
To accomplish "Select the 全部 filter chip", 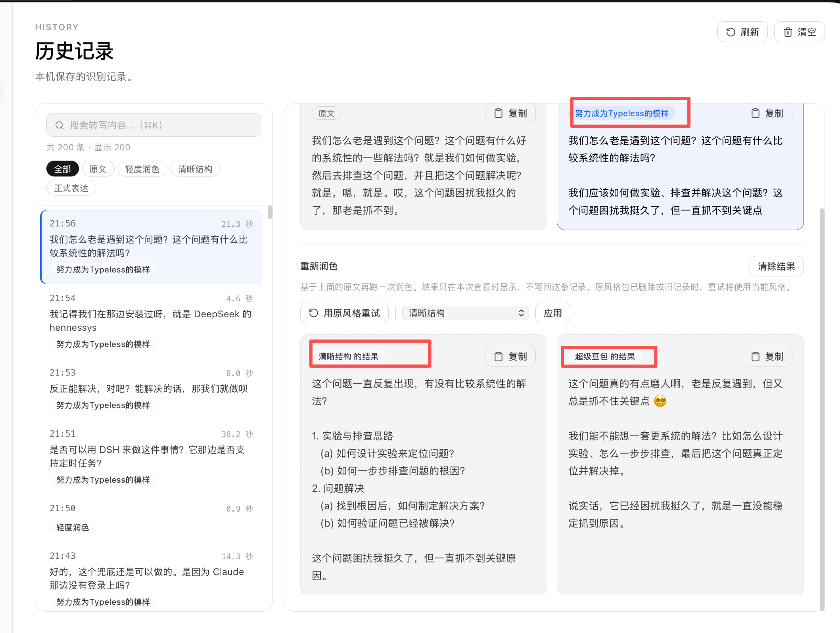I will (63, 169).
